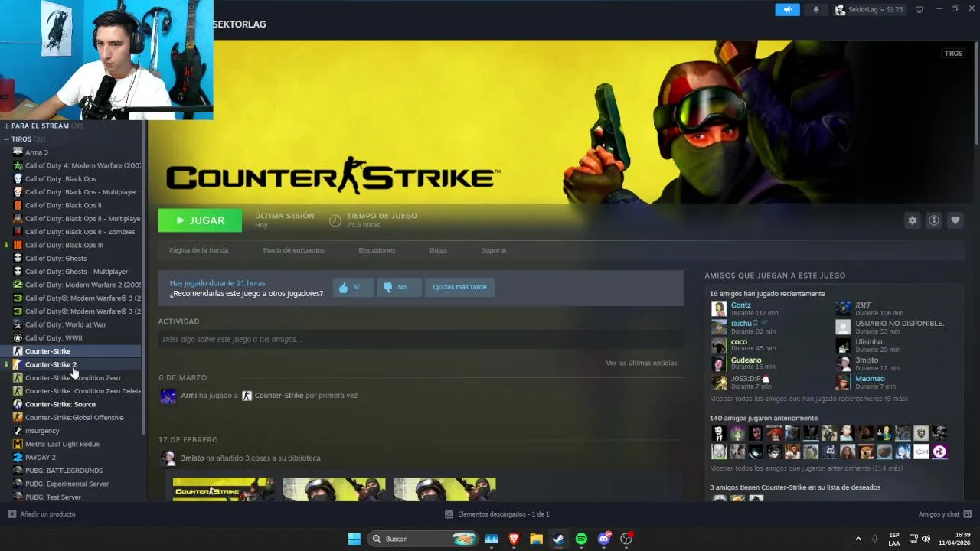Open friend Ulisinho profile

[x=868, y=342]
